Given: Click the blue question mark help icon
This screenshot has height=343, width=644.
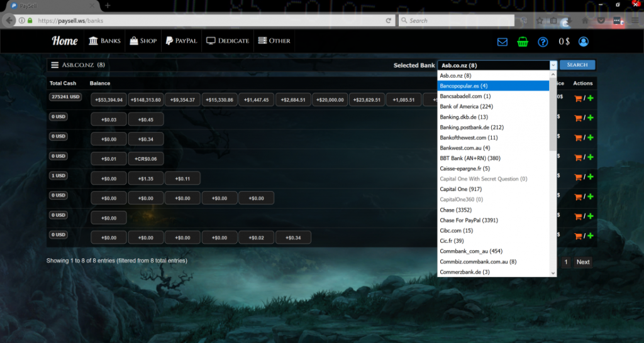Looking at the screenshot, I should tap(543, 42).
